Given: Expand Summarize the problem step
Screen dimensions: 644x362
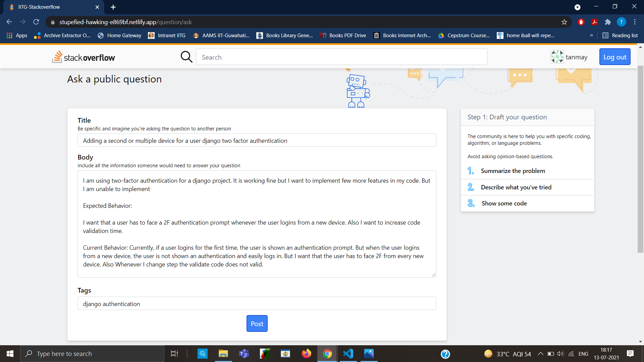Looking at the screenshot, I should [x=513, y=171].
